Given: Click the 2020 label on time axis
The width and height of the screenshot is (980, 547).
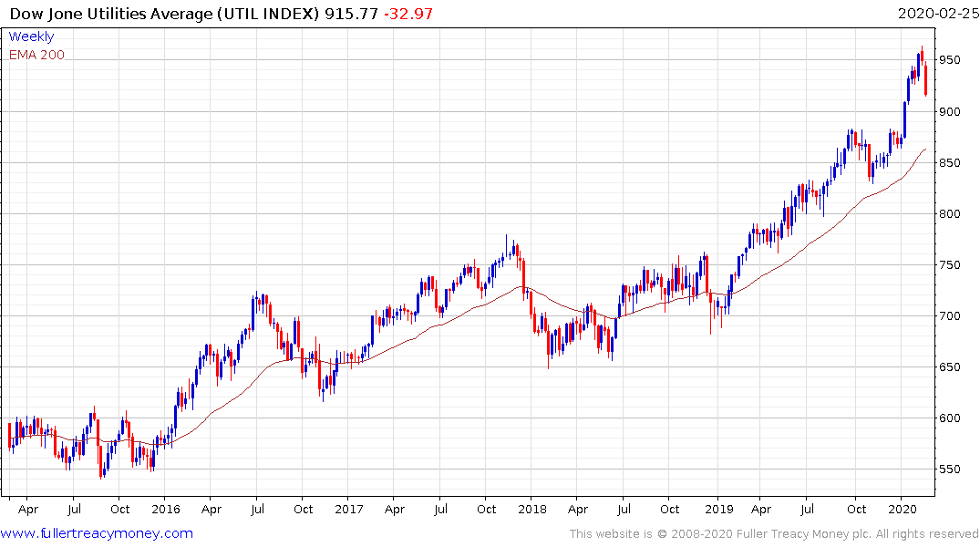Looking at the screenshot, I should pyautogui.click(x=903, y=509).
